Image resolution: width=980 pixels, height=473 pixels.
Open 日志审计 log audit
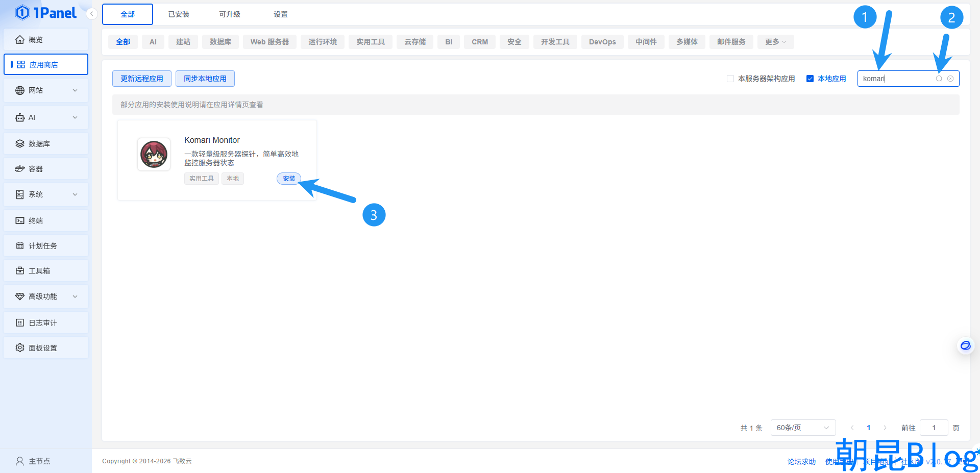coord(46,322)
